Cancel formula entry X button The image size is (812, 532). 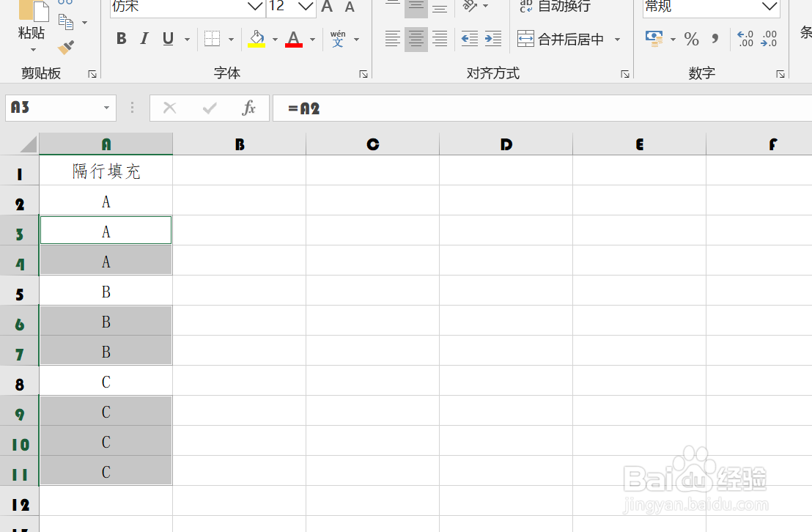click(x=170, y=108)
